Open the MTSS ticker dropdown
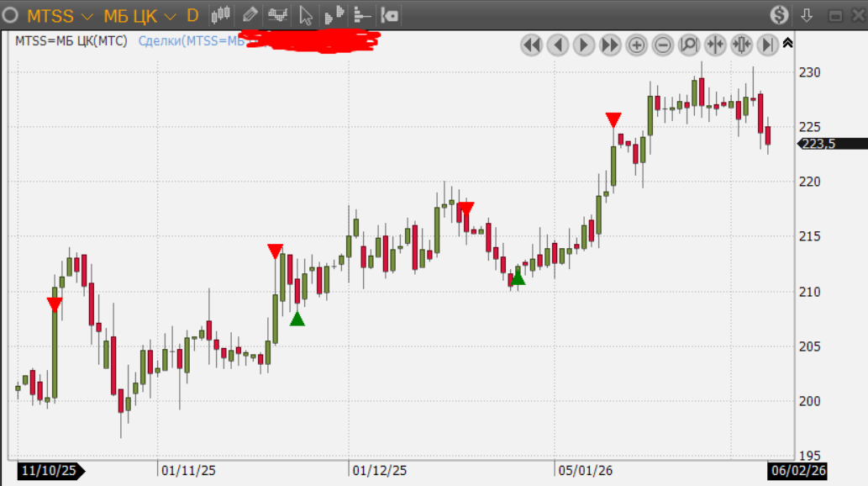Screen dimensions: 868x486 pos(60,16)
